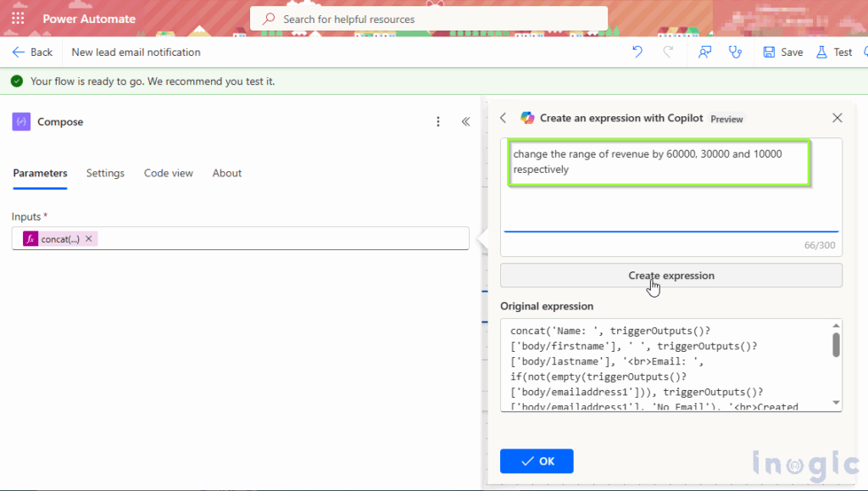Select the purple Compose action icon
Screen dimensions: 868x491
click(21, 121)
